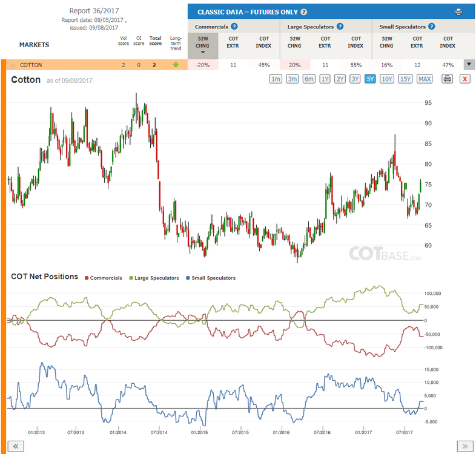
Task: Switch chart to 2Y range
Action: point(340,79)
